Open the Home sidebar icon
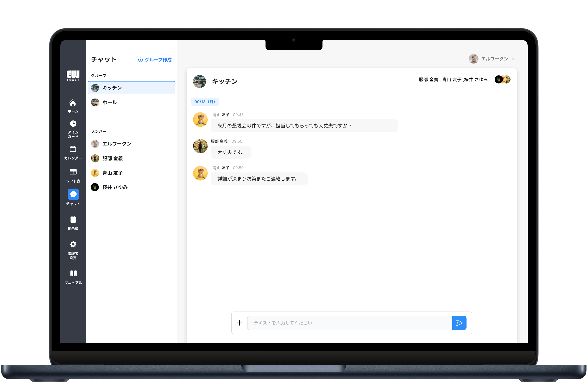The height and width of the screenshot is (383, 588). (73, 103)
